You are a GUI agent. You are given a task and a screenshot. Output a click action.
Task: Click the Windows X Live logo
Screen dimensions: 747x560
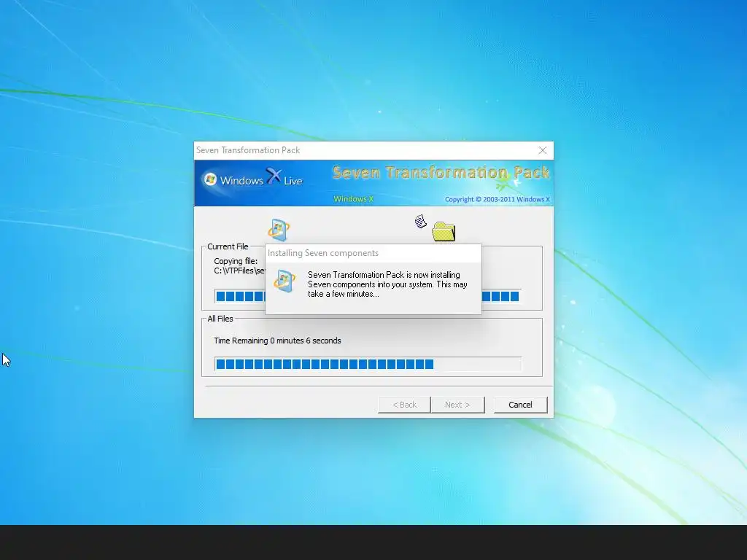253,179
